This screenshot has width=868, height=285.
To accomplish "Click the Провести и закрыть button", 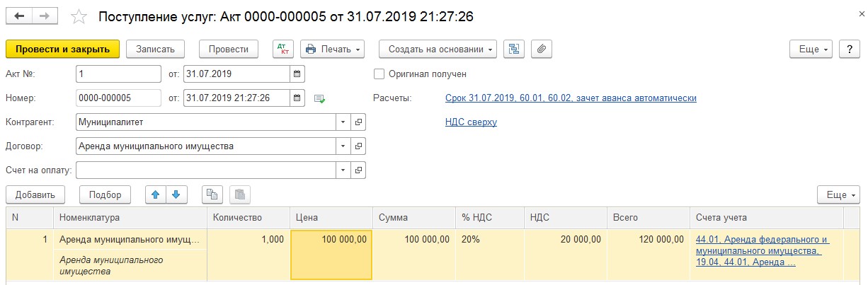I will 62,49.
